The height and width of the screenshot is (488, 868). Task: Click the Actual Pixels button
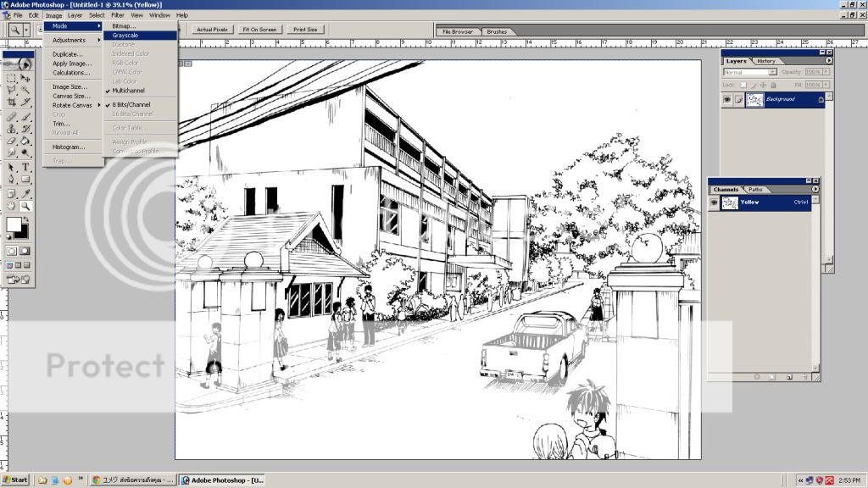click(x=213, y=30)
